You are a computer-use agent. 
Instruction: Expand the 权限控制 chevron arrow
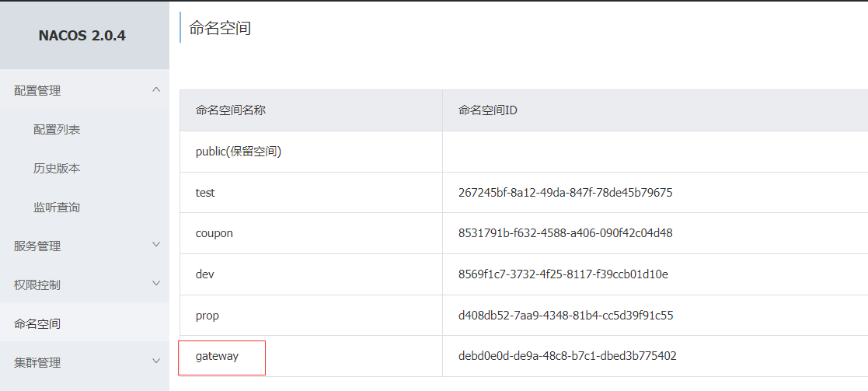pyautogui.click(x=156, y=284)
